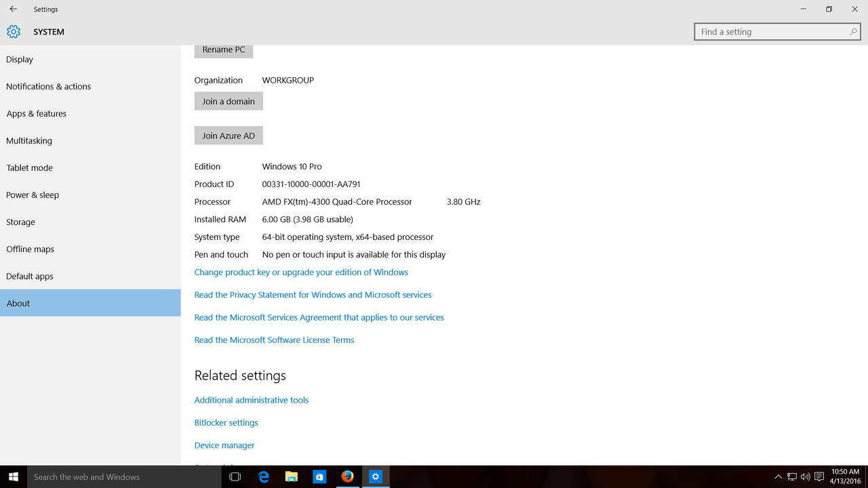
Task: Click the search magnifier icon
Action: (853, 32)
